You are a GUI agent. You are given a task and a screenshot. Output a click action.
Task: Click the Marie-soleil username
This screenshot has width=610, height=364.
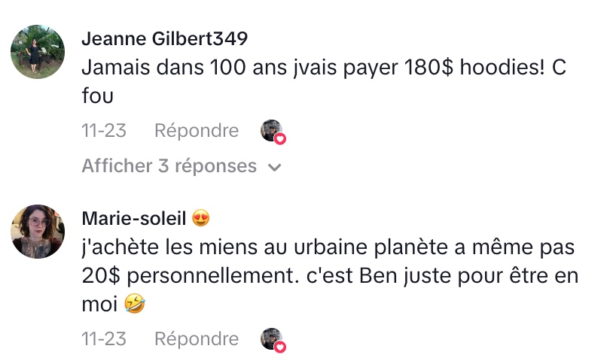pos(133,218)
